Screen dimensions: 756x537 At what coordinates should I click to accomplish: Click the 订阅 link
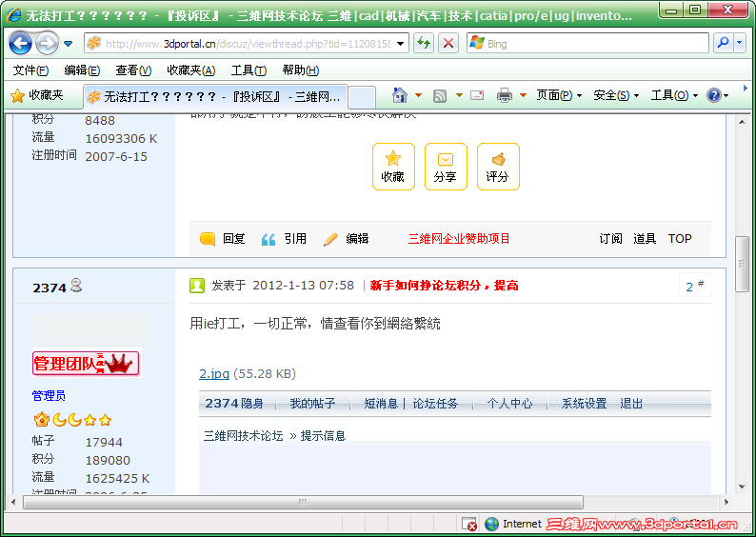(611, 239)
